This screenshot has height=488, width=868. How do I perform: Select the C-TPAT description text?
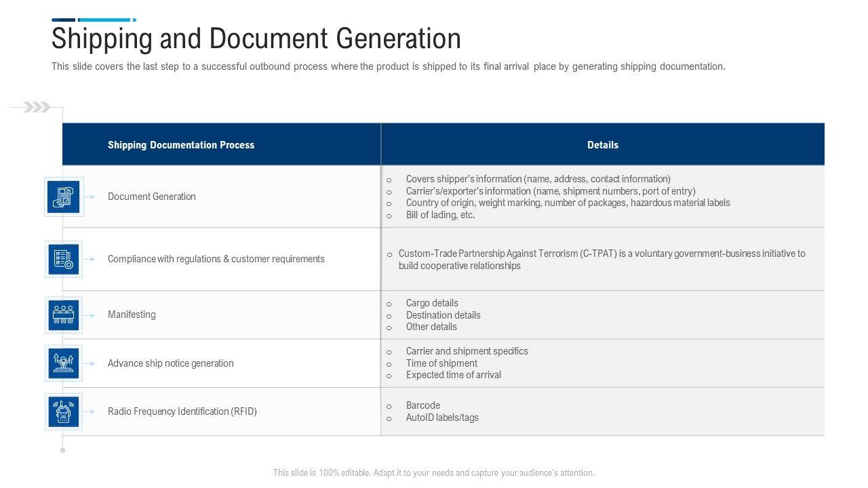coord(601,260)
